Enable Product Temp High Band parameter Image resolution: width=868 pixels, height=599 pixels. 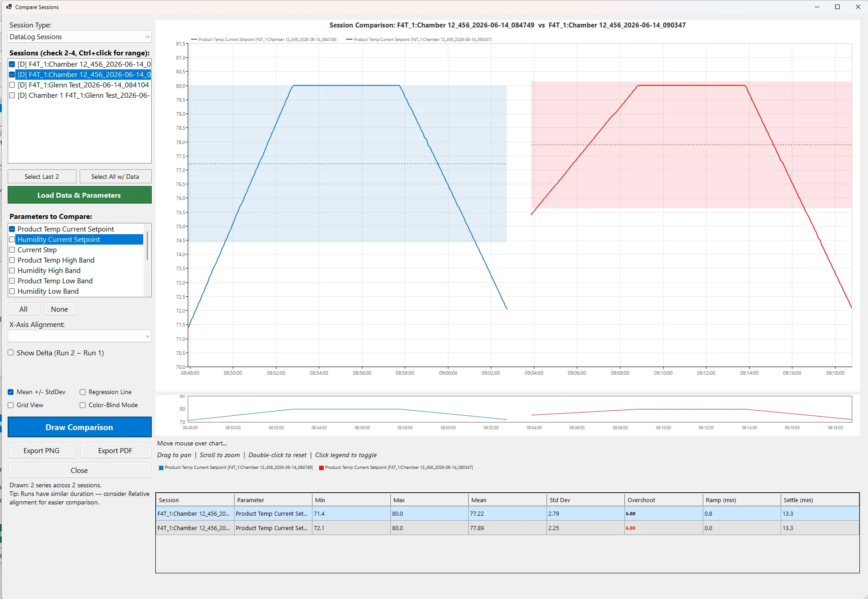coord(12,260)
